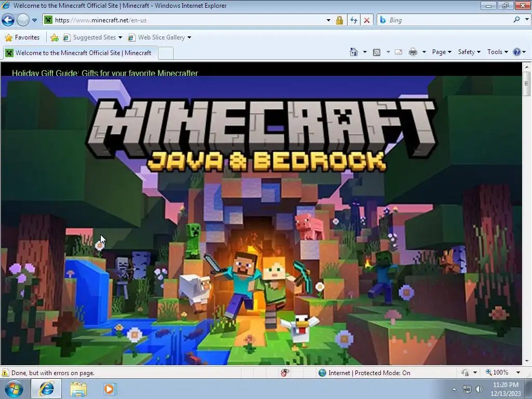
Task: Click the Holiday Gift Guide link
Action: pos(105,73)
